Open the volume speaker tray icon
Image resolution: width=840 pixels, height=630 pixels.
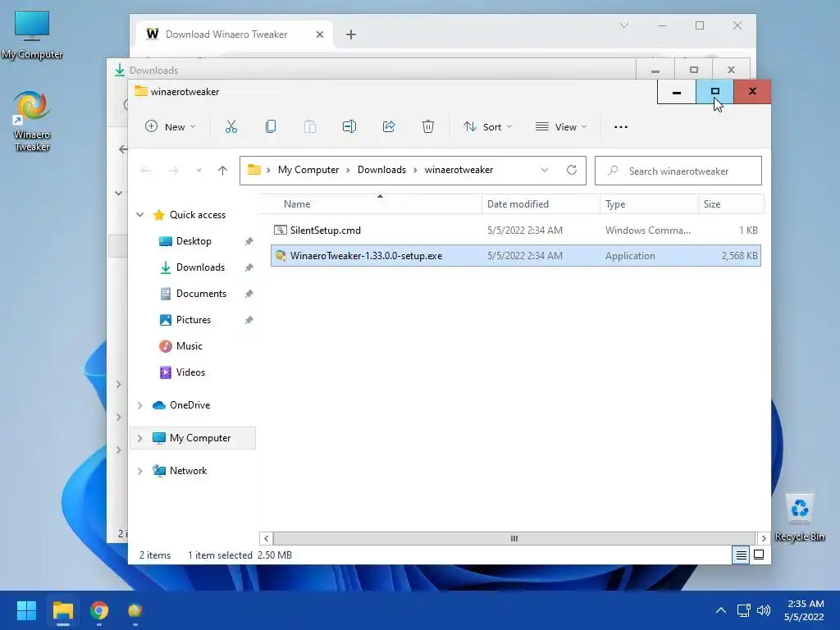pyautogui.click(x=764, y=610)
